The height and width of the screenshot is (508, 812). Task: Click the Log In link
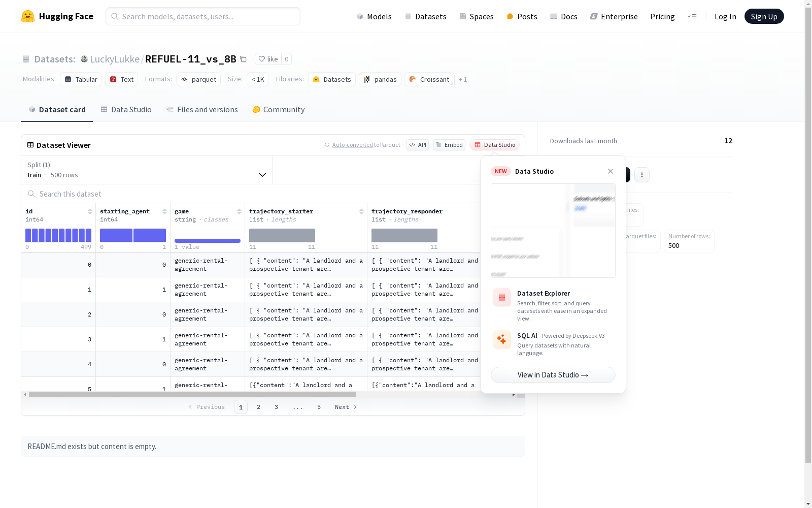coord(725,16)
